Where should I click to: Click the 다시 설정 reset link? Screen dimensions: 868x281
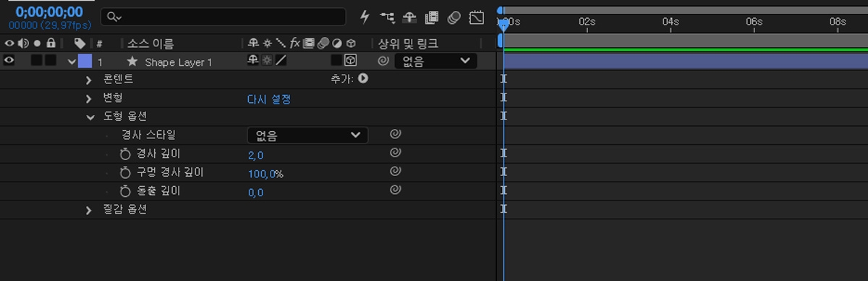tap(269, 99)
